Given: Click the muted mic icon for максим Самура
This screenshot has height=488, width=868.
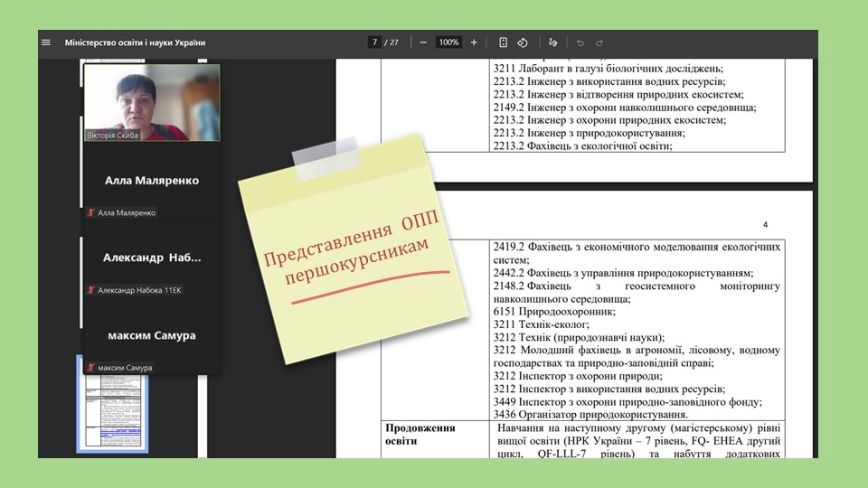Looking at the screenshot, I should 91,368.
